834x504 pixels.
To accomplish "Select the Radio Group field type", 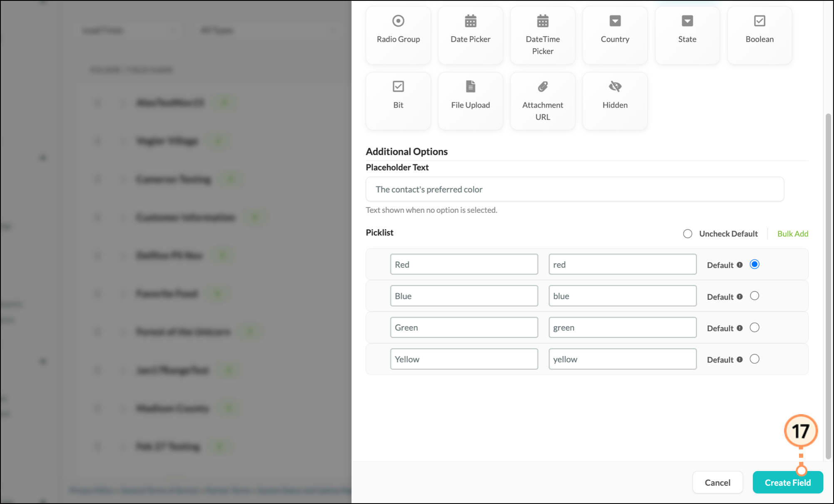I will point(398,35).
